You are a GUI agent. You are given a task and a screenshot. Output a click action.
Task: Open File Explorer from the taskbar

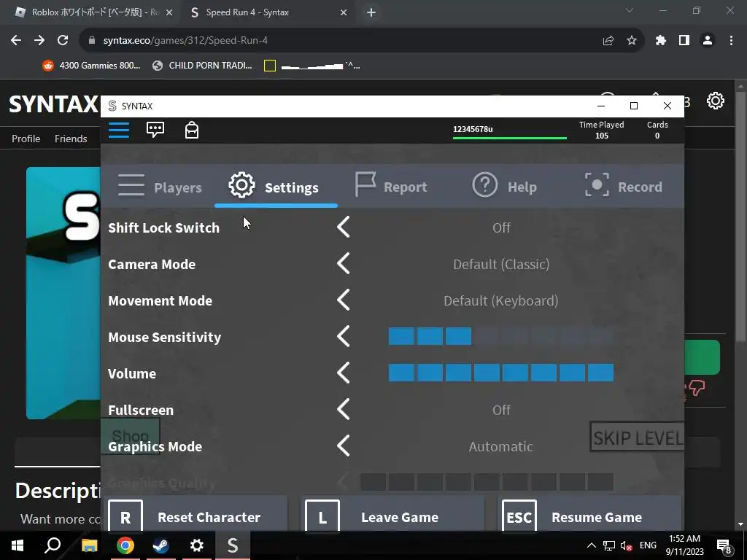click(x=89, y=545)
